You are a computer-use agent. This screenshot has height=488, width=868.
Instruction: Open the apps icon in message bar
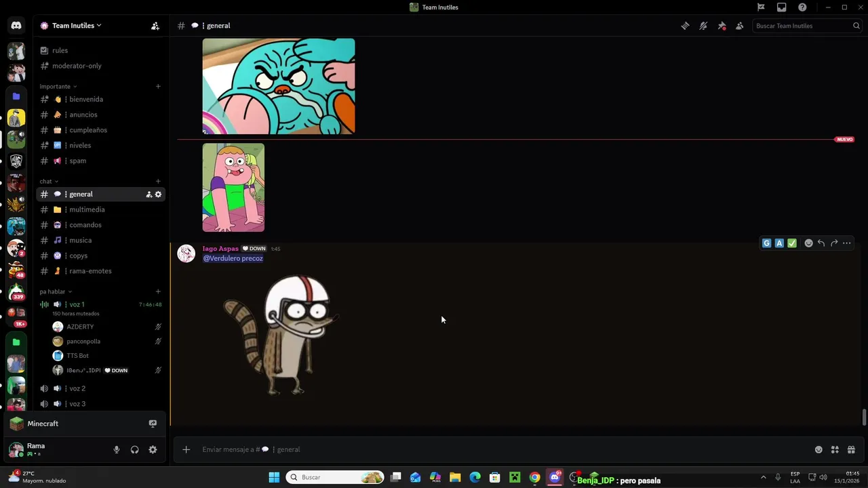(835, 449)
